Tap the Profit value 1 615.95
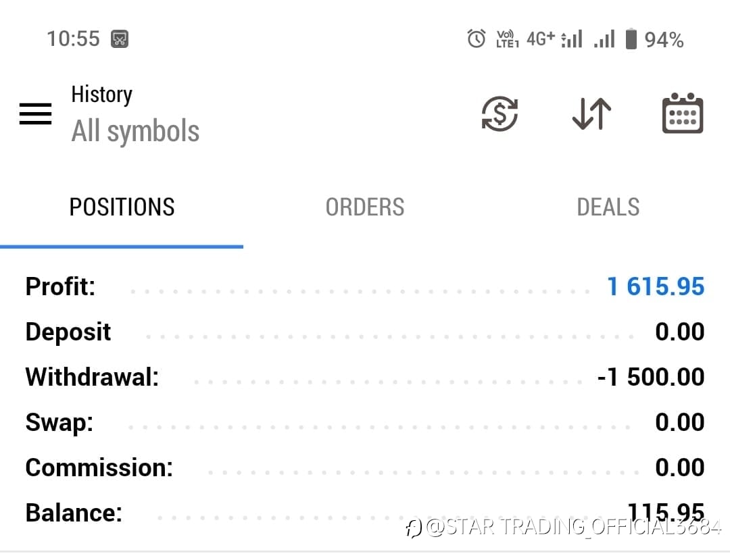 click(656, 287)
